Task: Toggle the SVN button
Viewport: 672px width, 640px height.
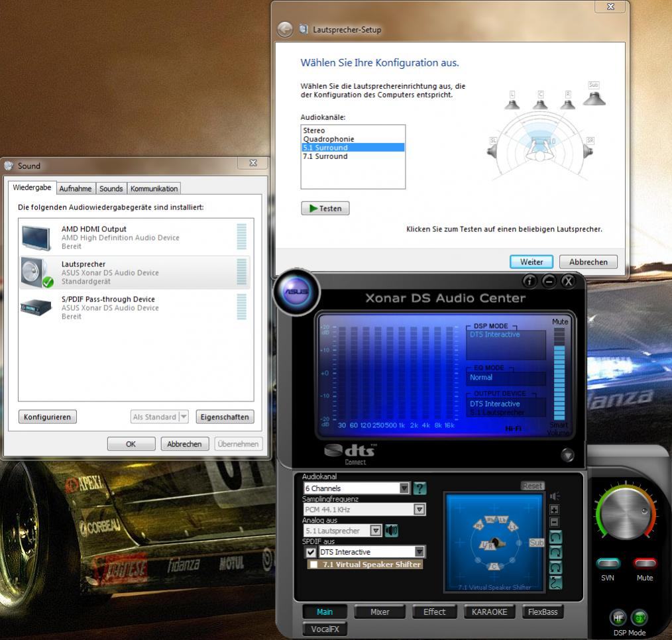Action: click(608, 563)
